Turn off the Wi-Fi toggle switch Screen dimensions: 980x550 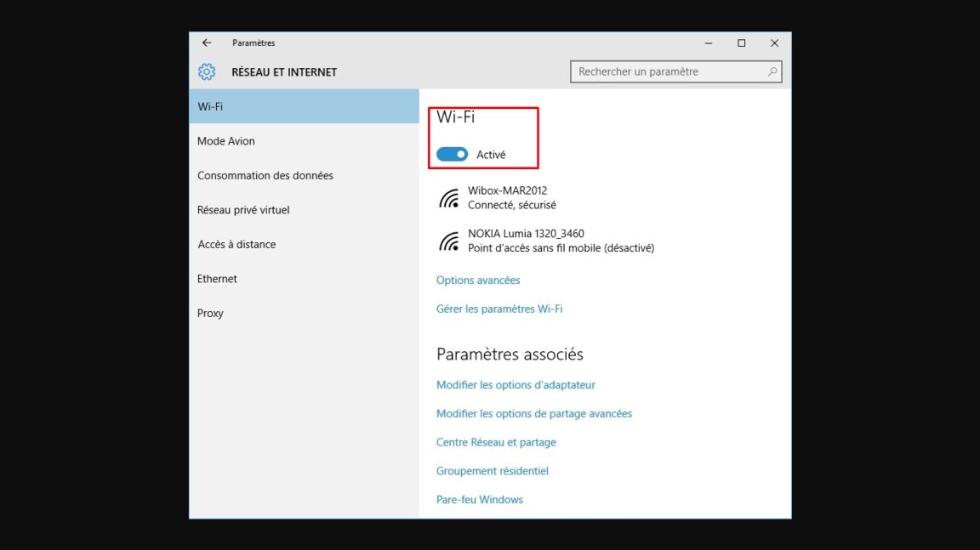[452, 155]
